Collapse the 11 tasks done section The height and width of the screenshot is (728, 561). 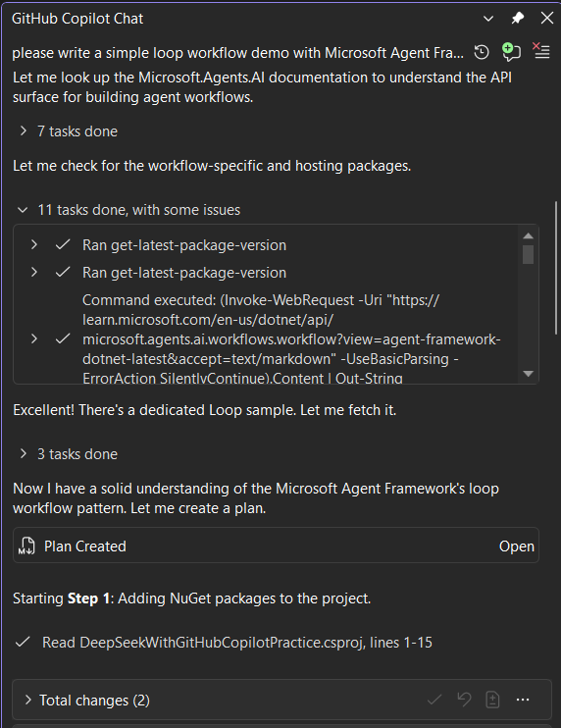tap(23, 210)
